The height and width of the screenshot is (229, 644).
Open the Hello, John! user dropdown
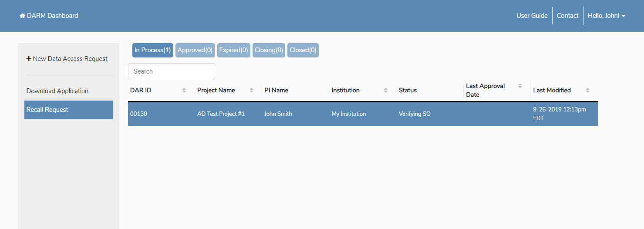pyautogui.click(x=607, y=16)
